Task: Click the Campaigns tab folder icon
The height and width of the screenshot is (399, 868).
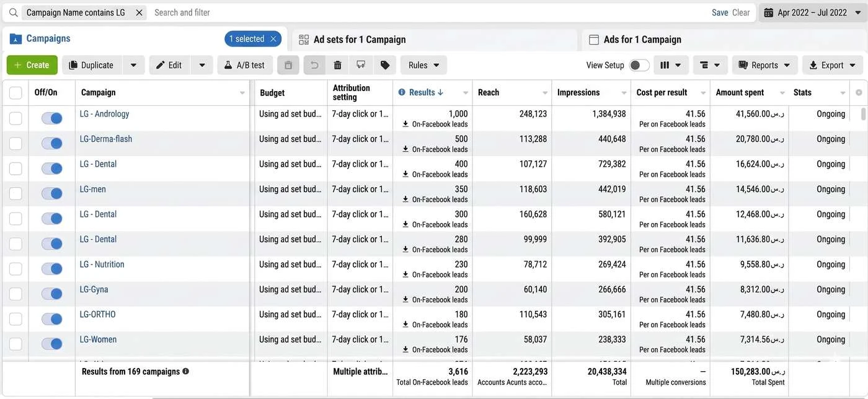Action: (x=15, y=39)
